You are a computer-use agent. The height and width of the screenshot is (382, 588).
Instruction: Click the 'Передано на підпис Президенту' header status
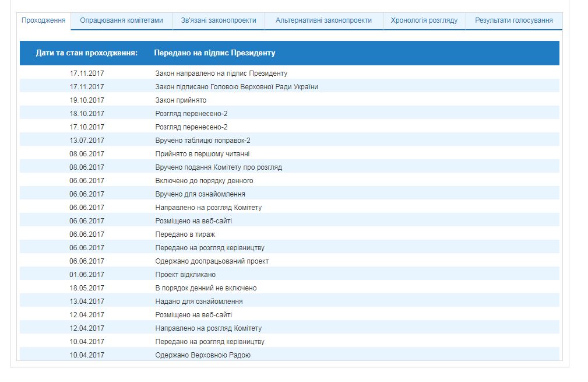(214, 53)
